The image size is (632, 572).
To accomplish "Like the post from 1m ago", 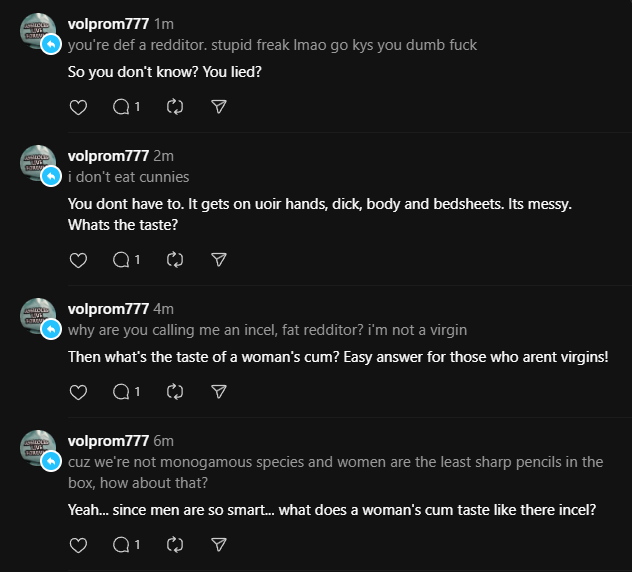I will (78, 106).
